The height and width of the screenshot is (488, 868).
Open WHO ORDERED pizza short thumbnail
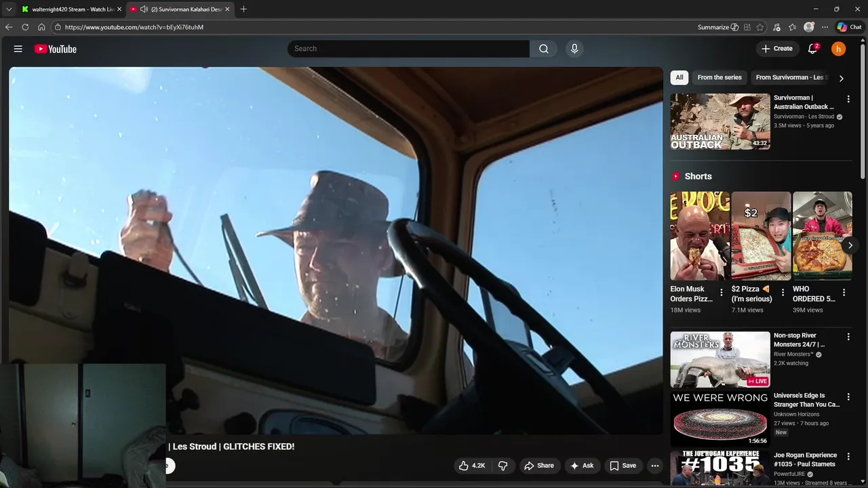tap(822, 236)
